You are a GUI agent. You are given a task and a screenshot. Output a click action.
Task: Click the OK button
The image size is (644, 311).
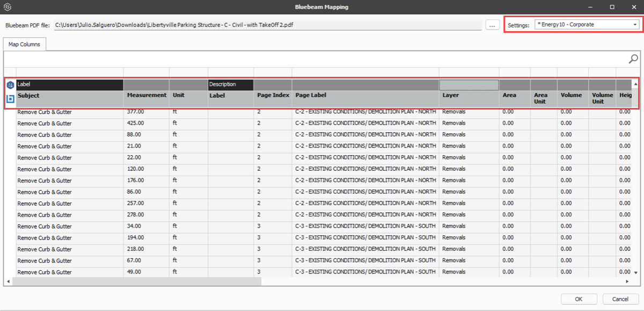click(579, 299)
